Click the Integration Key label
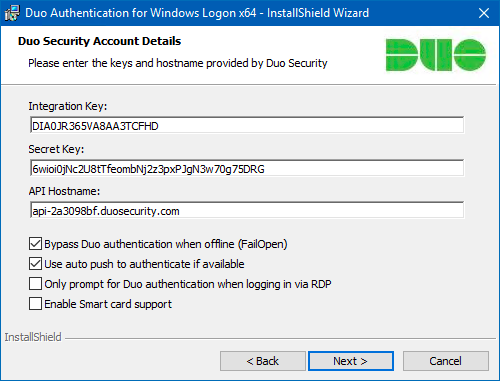The height and width of the screenshot is (381, 500). [x=68, y=106]
